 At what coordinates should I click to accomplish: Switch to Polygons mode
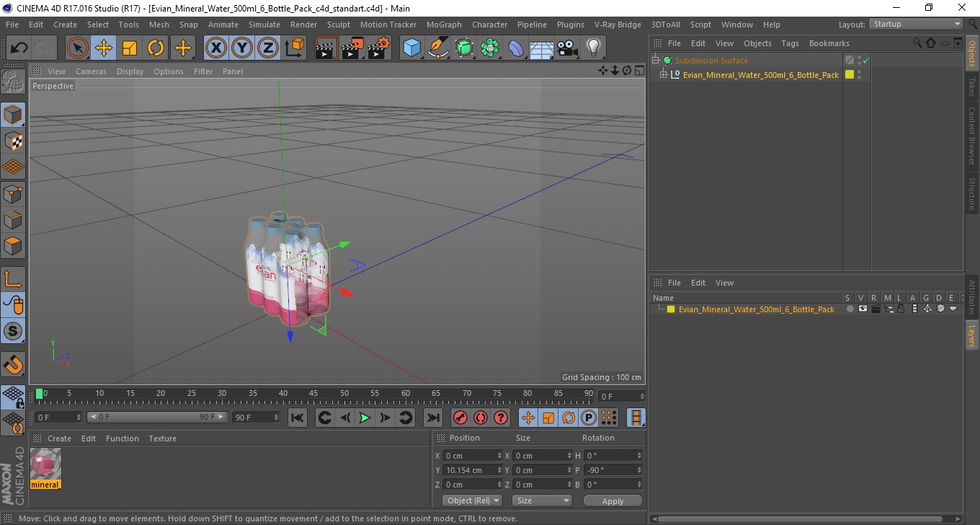pyautogui.click(x=13, y=245)
